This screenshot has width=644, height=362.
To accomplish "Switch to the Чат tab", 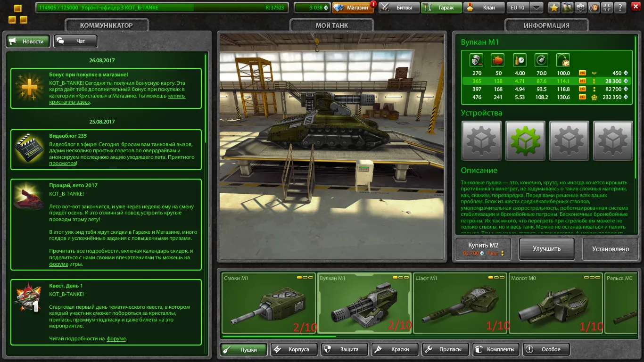I will point(75,41).
